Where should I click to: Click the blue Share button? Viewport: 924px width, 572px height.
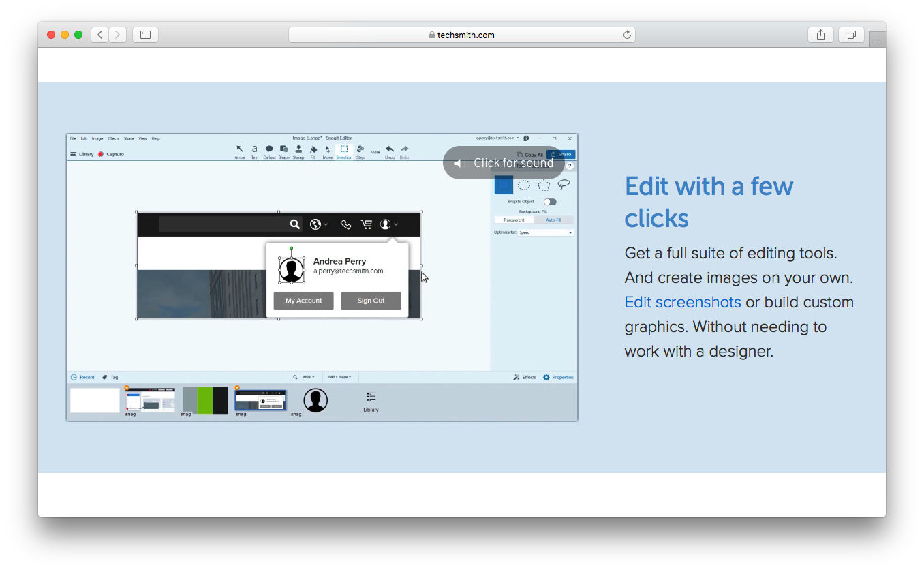[561, 155]
